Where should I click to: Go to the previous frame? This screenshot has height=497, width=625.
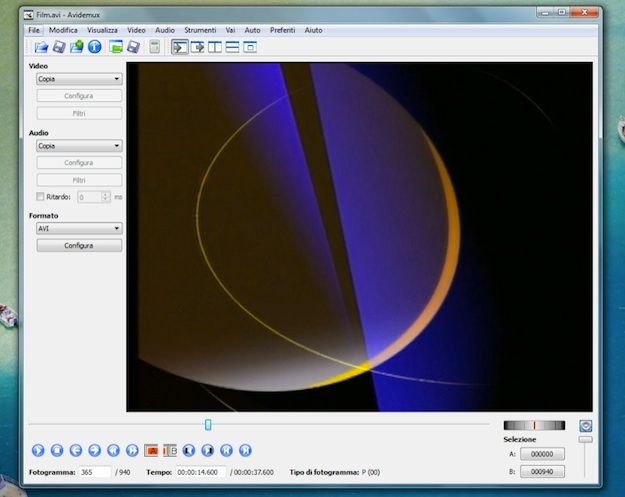pos(76,451)
